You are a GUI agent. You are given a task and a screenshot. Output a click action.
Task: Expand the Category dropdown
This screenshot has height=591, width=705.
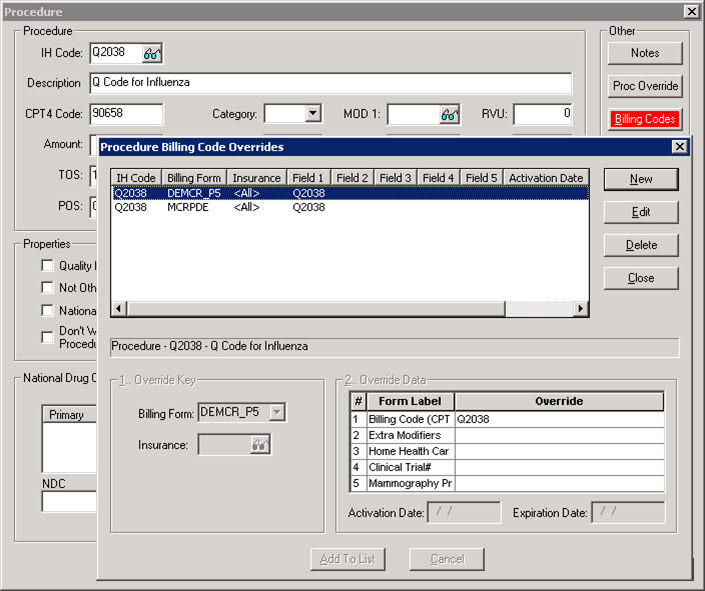[x=312, y=114]
